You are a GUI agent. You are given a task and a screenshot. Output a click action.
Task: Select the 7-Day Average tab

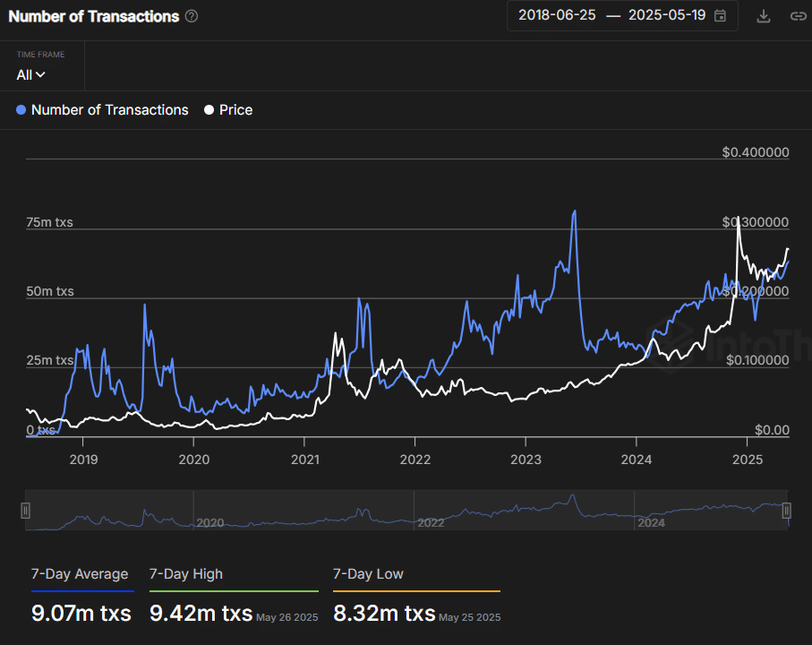click(x=80, y=574)
